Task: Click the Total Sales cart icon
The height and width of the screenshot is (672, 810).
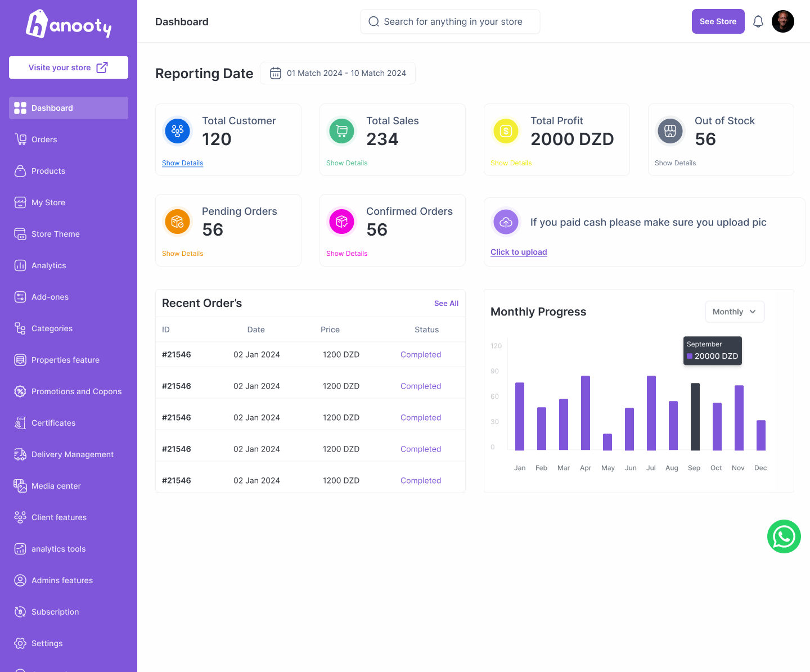Action: click(x=341, y=131)
